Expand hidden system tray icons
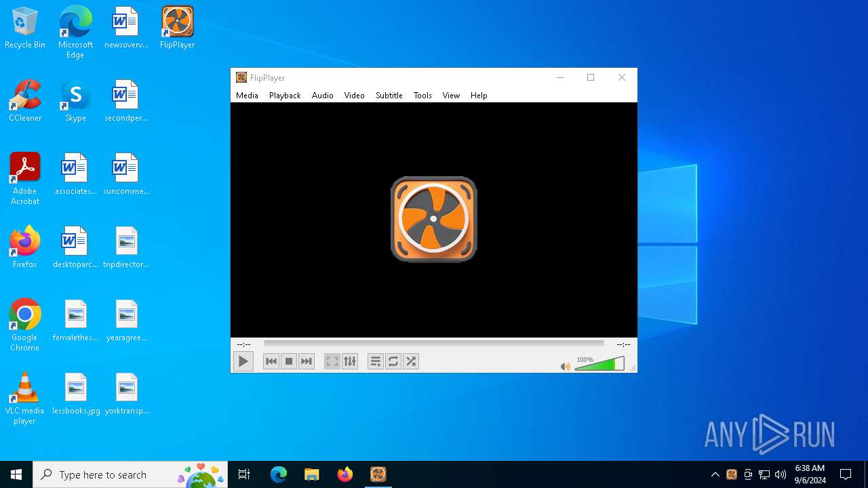This screenshot has height=488, width=868. coord(715,474)
